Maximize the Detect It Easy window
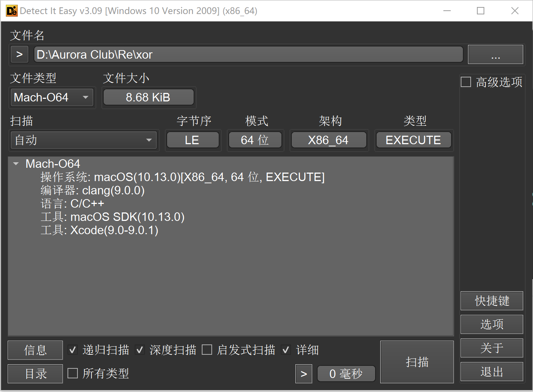Screen dimensions: 533x392 pyautogui.click(x=481, y=11)
